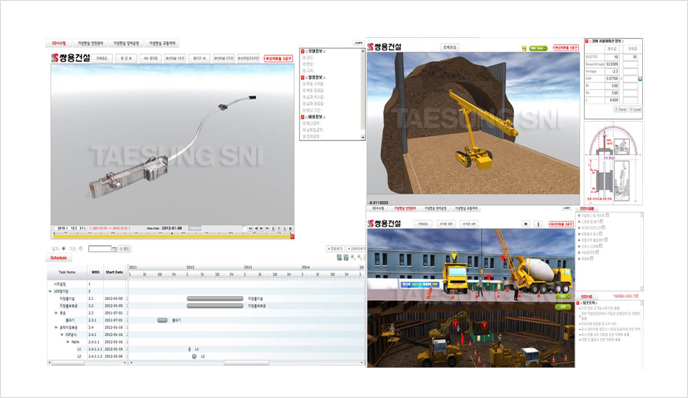Click the WBS column header
The image size is (688, 398).
point(95,272)
